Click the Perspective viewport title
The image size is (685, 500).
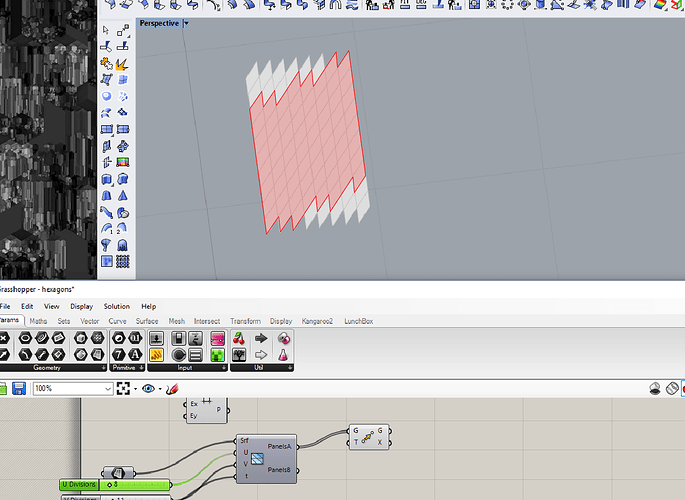point(159,24)
